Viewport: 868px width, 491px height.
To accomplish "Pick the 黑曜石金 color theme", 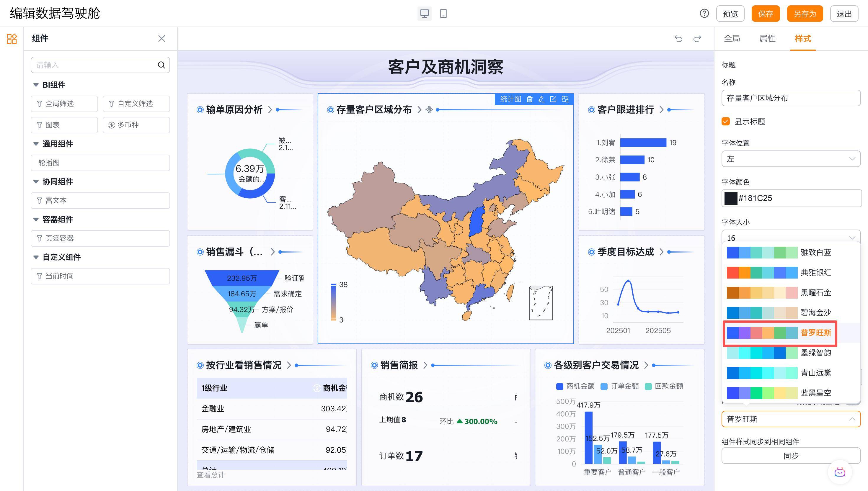I will coord(779,292).
